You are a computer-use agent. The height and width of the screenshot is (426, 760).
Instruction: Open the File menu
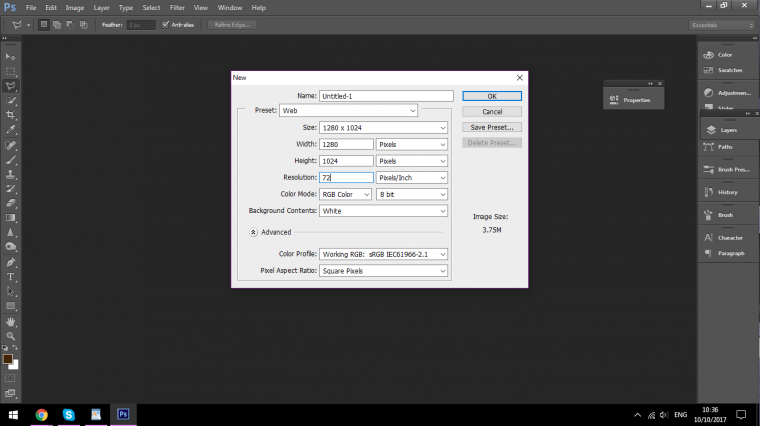tap(31, 8)
